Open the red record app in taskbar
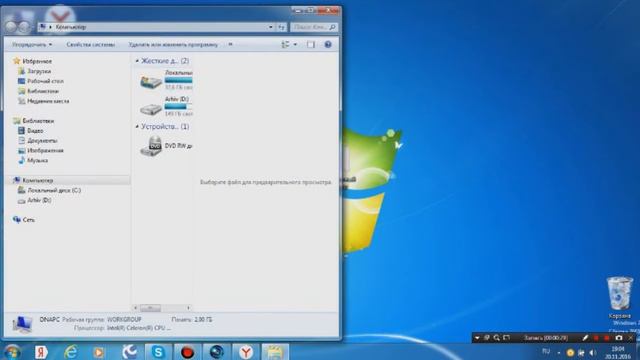640x360 pixels. pos(187,352)
